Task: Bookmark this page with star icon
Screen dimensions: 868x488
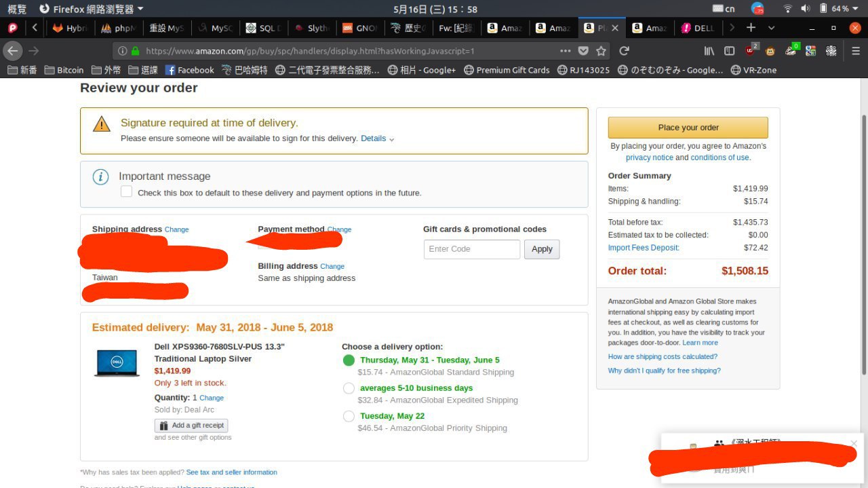Action: coord(601,51)
